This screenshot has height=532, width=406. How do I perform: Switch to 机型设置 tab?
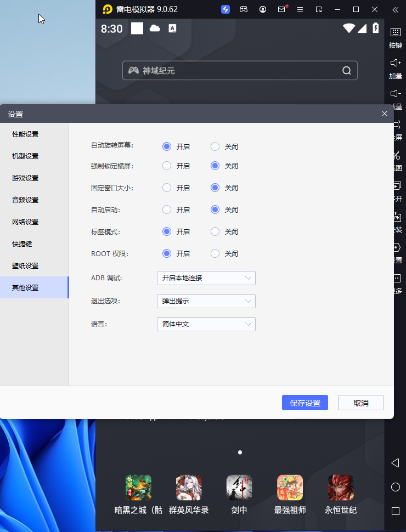coord(34,156)
